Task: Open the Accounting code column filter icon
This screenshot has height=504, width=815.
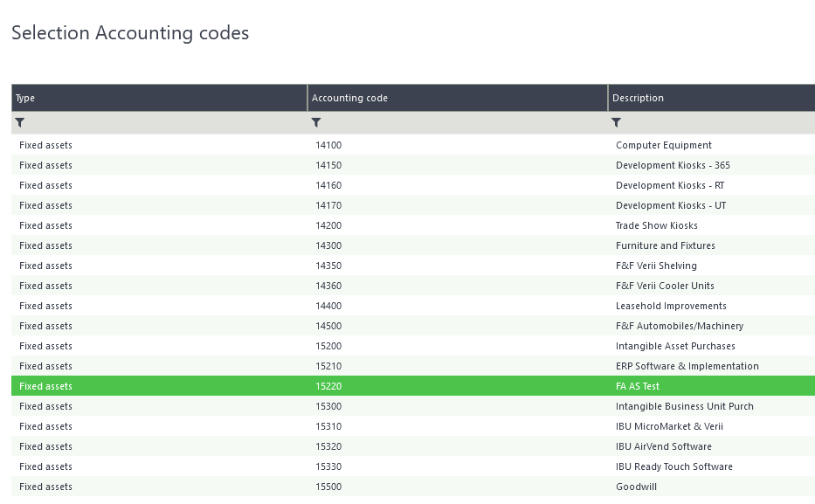Action: 316,123
